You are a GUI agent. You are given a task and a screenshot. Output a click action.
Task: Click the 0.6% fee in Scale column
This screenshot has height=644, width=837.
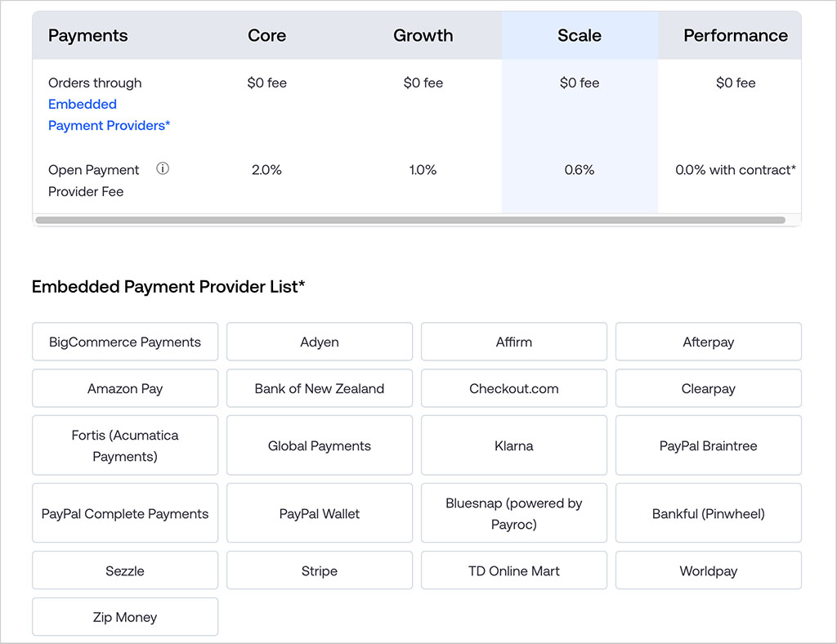[x=580, y=170]
